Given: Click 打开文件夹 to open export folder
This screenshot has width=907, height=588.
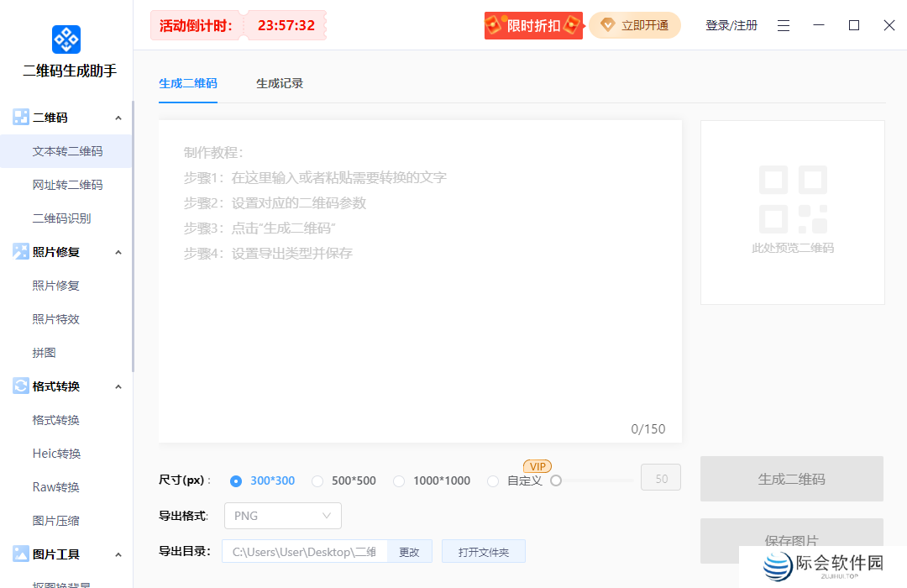Looking at the screenshot, I should tap(483, 550).
